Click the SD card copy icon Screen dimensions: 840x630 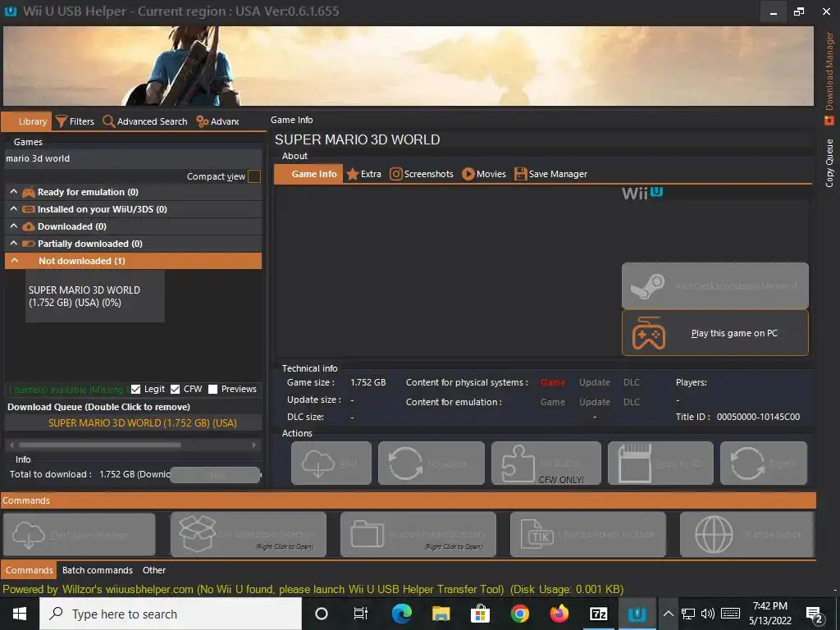pos(635,463)
